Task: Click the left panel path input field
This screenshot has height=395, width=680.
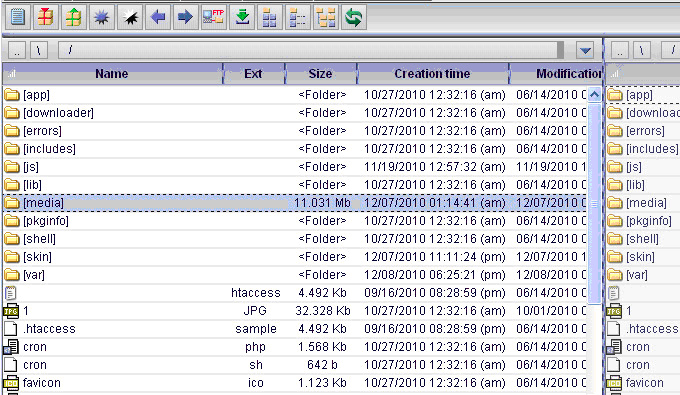Action: pyautogui.click(x=311, y=51)
